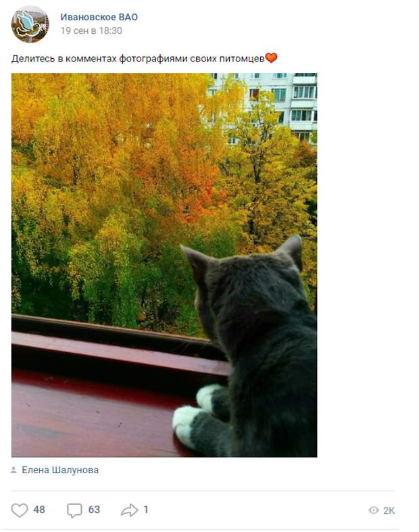Viewport: 419px width, 532px height.
Task: Open the Ивановское ВАО group avatar
Action: pos(30,24)
